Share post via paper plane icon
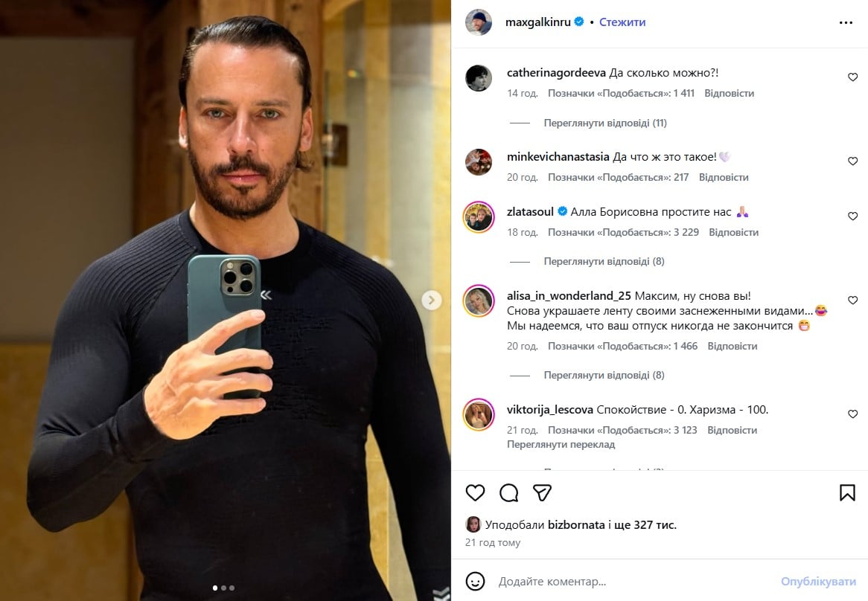 (x=542, y=492)
